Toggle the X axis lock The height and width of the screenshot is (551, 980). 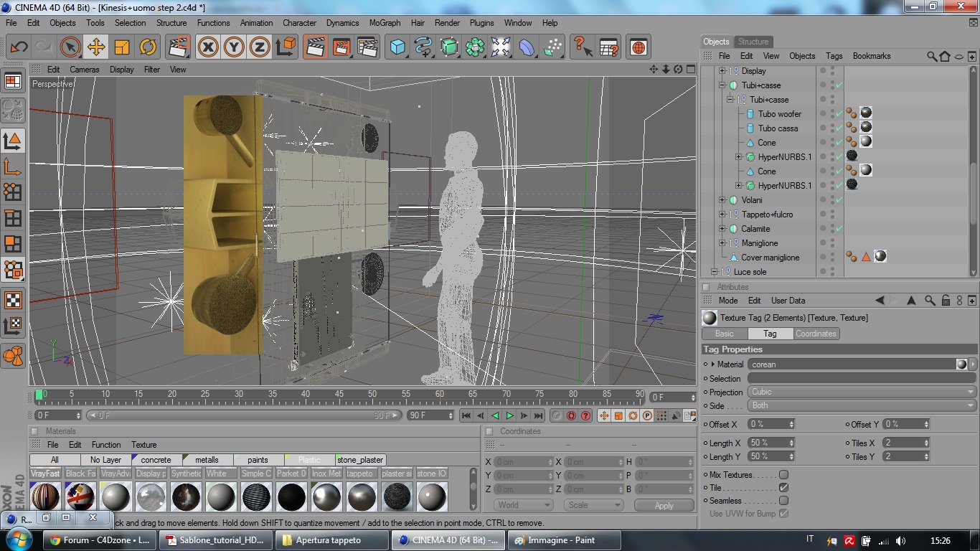click(x=208, y=47)
